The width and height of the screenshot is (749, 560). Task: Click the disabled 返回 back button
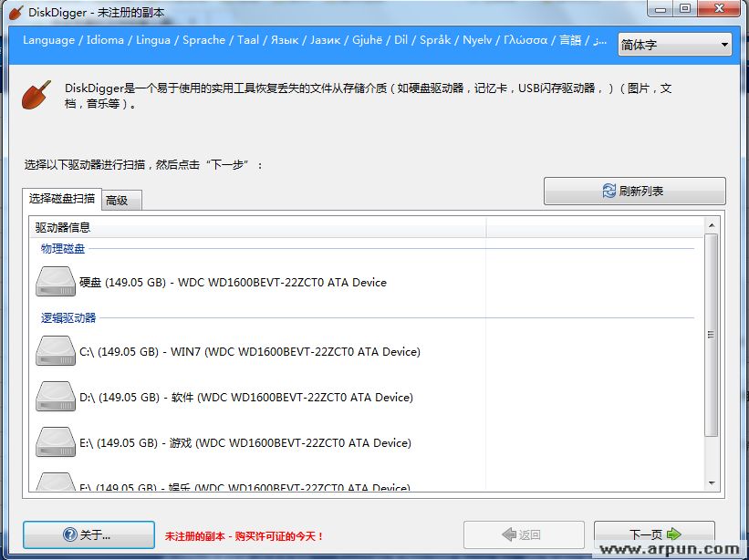524,534
